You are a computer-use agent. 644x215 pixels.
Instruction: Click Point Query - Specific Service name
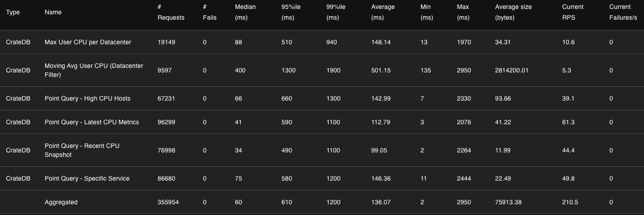pyautogui.click(x=87, y=178)
